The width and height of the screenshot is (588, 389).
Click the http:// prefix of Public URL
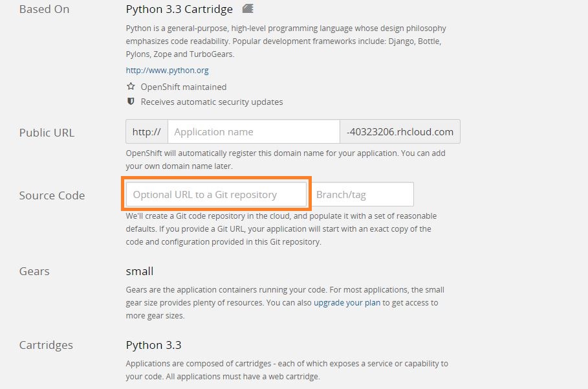click(147, 131)
